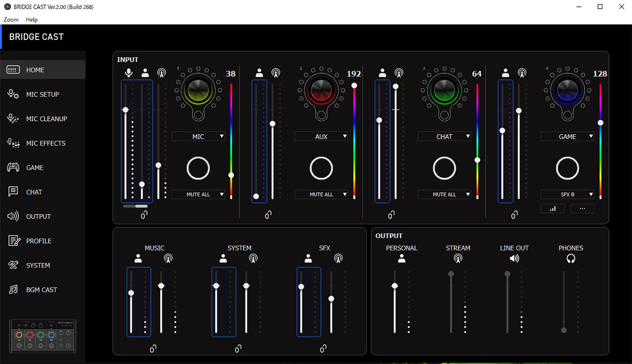Toggle the link icon under channel 2
The height and width of the screenshot is (364, 632).
tap(268, 215)
